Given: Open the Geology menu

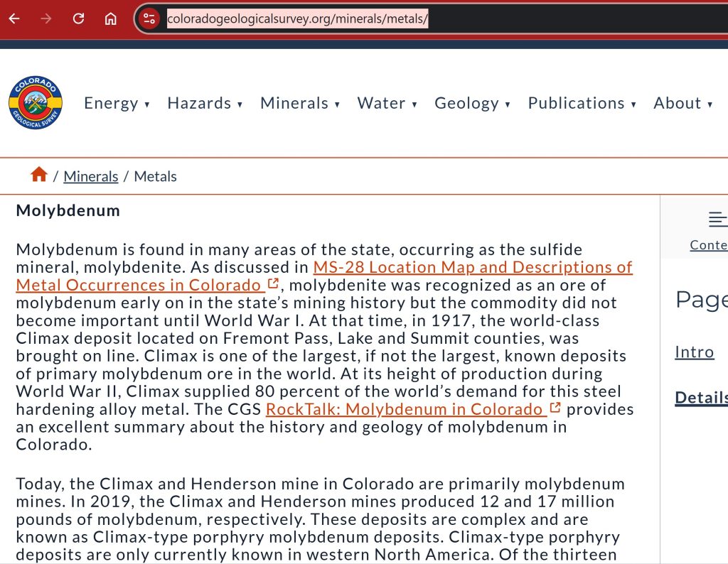Looking at the screenshot, I should [472, 104].
